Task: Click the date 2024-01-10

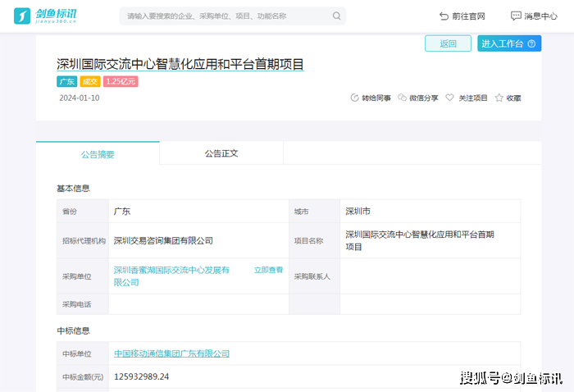Action: coord(79,98)
